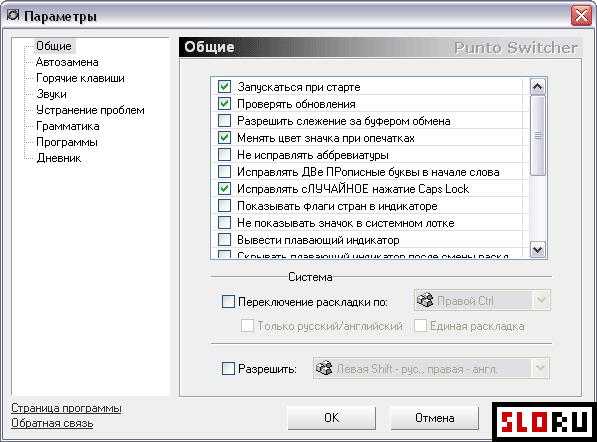Viewport: 597px width, 442px height.
Task: Click the Отмена button
Action: (434, 418)
